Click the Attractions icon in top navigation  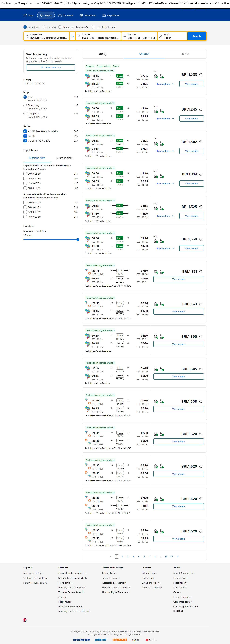[81, 16]
